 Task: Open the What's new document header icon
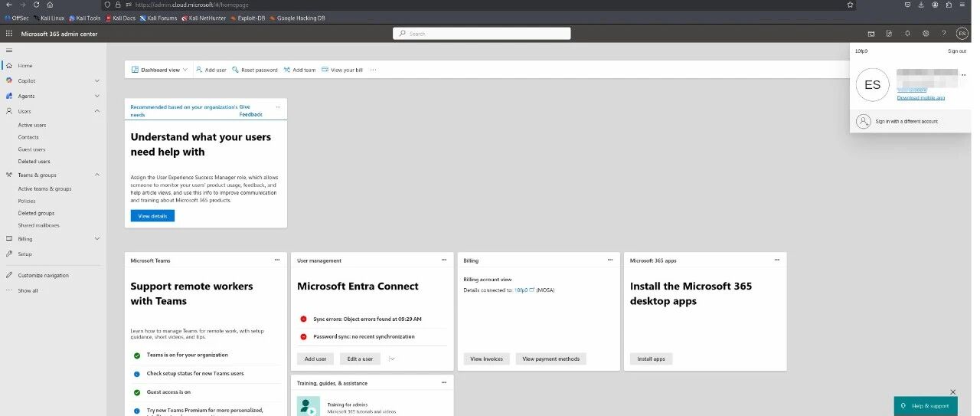click(889, 34)
